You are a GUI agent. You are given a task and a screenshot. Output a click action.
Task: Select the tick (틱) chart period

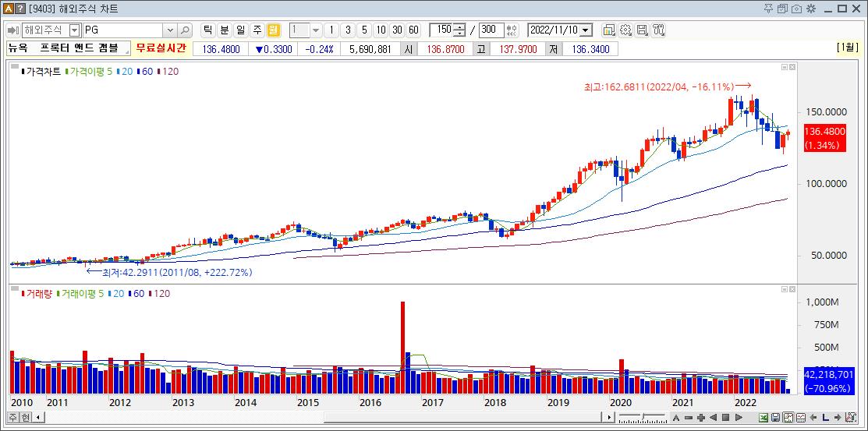(x=207, y=30)
